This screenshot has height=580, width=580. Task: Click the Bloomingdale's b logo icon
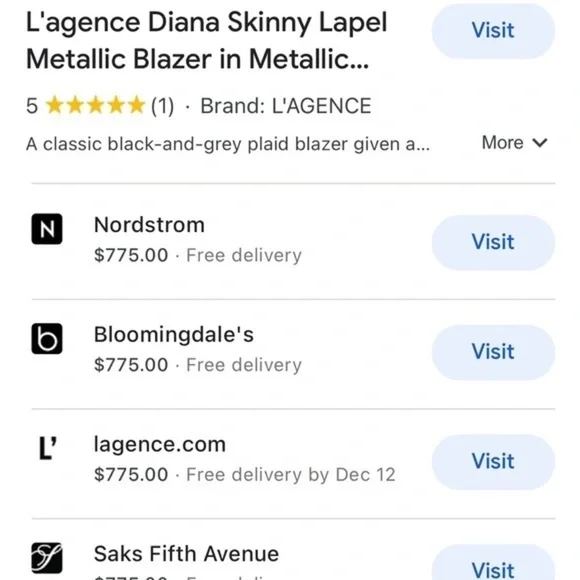point(47,339)
